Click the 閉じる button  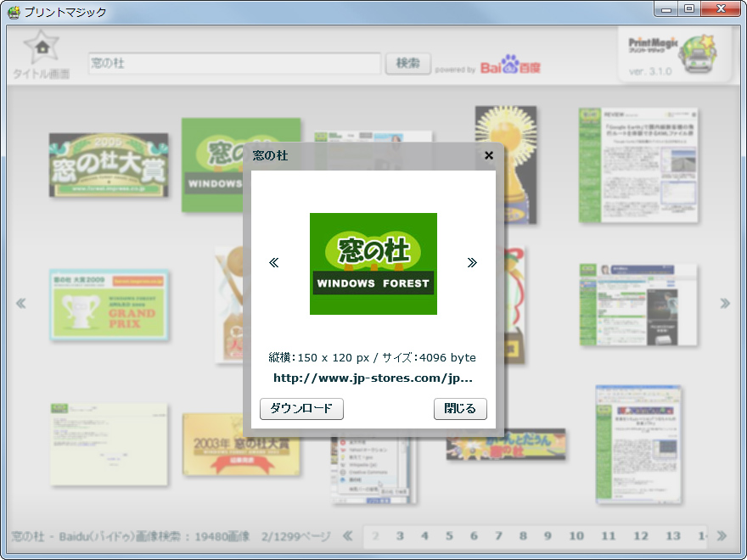pos(460,409)
